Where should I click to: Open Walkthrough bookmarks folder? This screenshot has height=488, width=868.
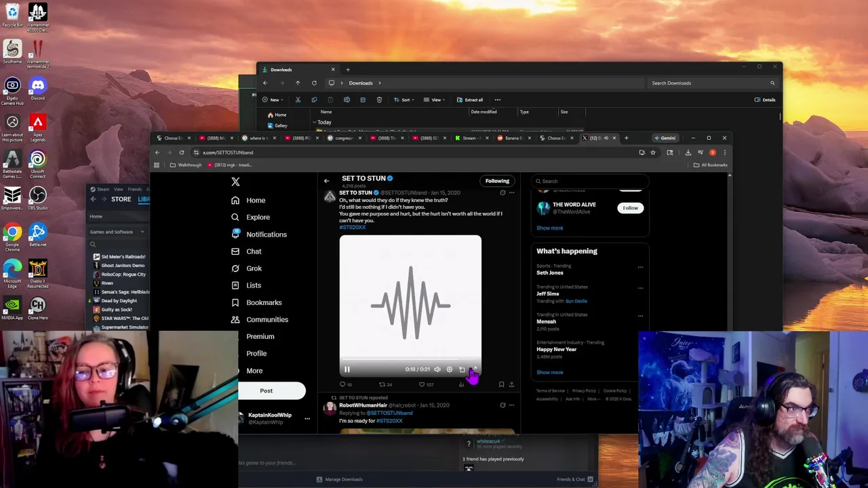coord(186,165)
